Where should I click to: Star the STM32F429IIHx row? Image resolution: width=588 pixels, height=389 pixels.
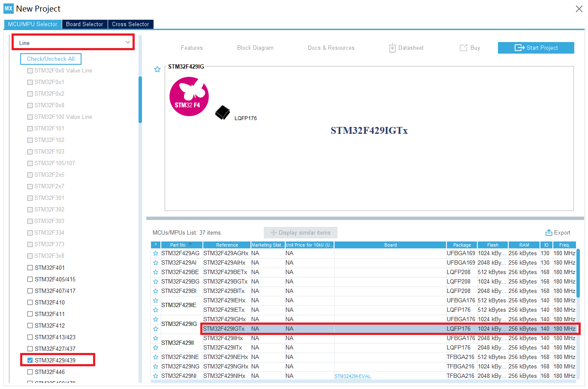156,338
